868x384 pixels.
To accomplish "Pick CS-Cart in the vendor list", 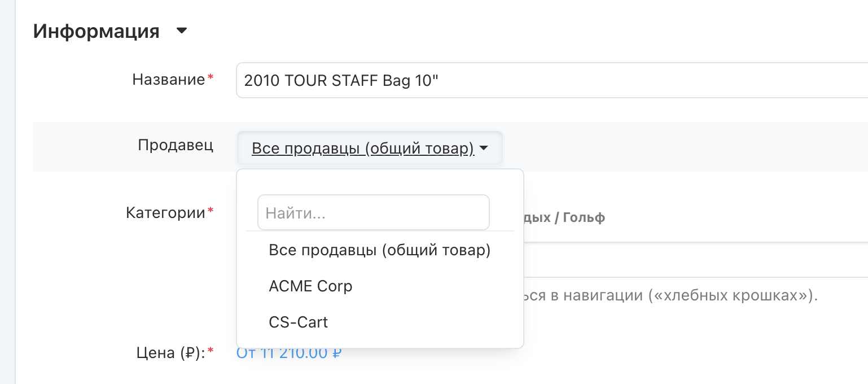I will [x=298, y=322].
